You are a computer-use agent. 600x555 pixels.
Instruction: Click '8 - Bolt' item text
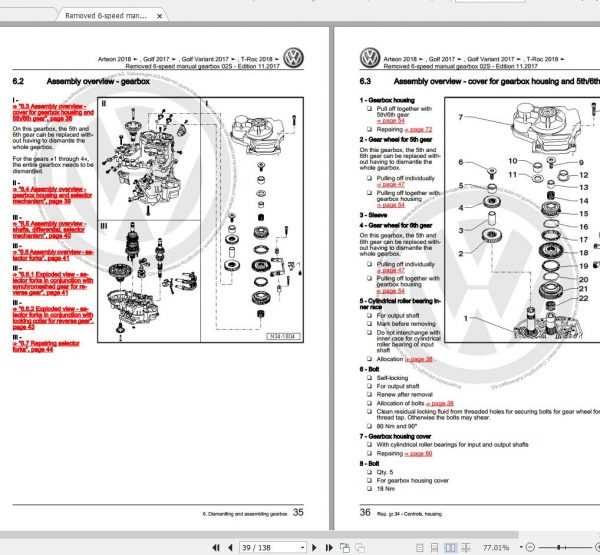pyautogui.click(x=369, y=464)
